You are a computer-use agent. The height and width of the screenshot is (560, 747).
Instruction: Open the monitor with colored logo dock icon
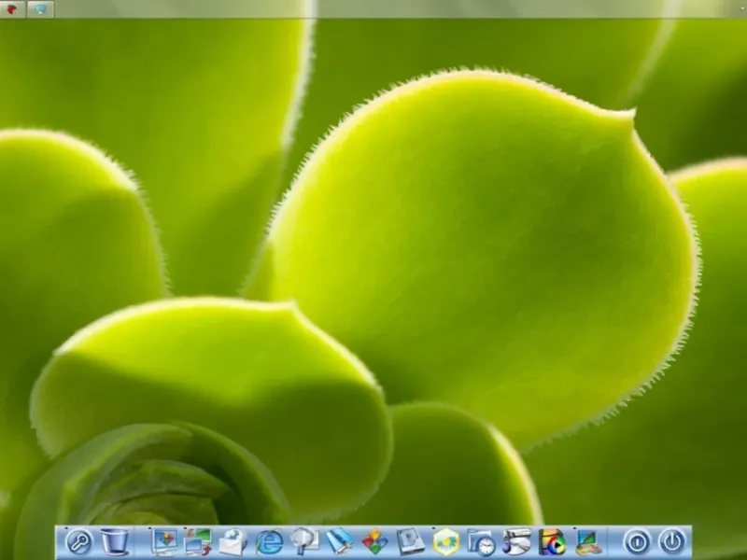[x=164, y=542]
